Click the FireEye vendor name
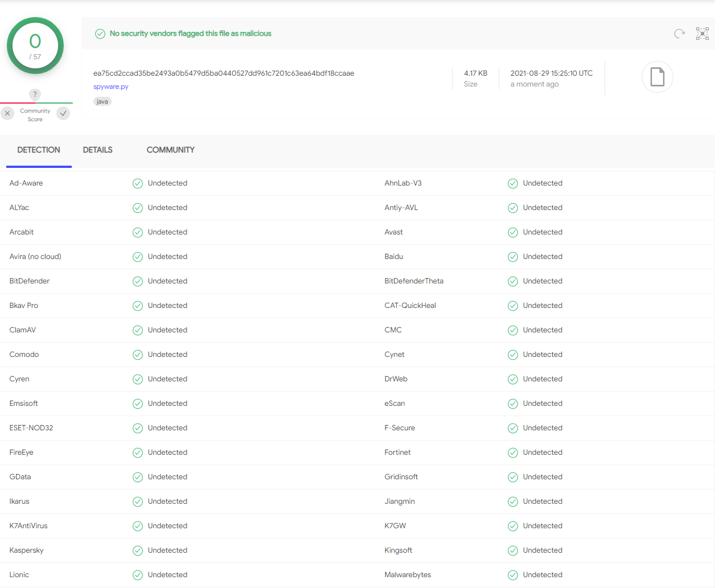This screenshot has height=588, width=715. pyautogui.click(x=22, y=453)
